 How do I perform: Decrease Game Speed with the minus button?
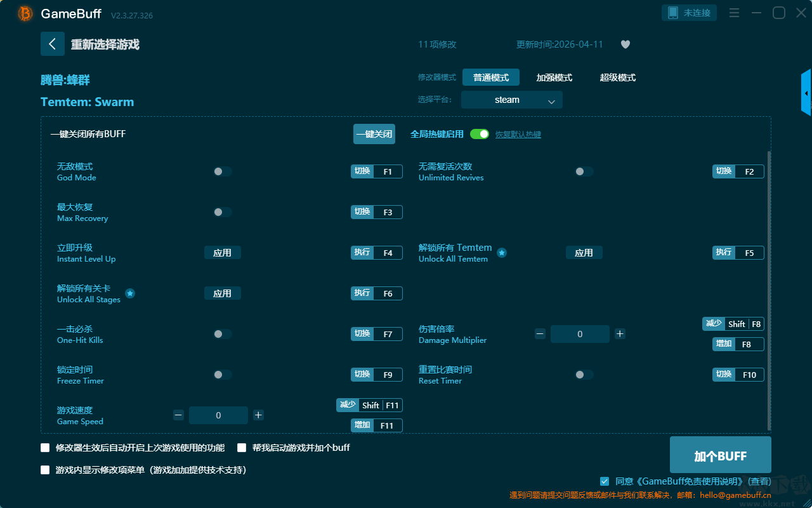[178, 415]
